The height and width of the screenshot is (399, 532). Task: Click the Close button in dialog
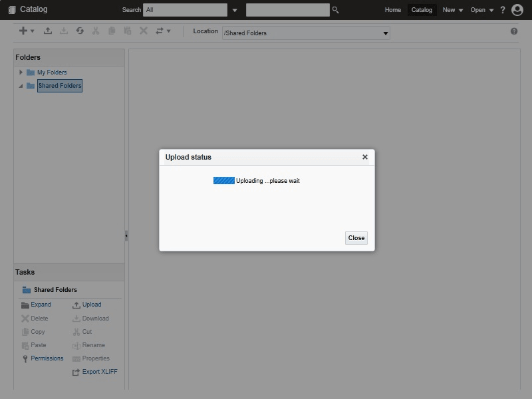click(x=356, y=238)
